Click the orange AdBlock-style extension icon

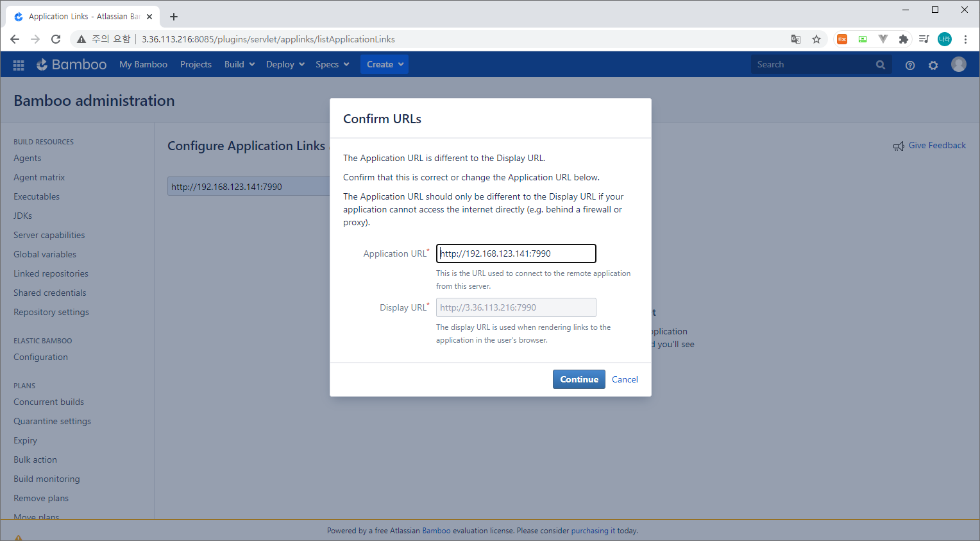841,39
